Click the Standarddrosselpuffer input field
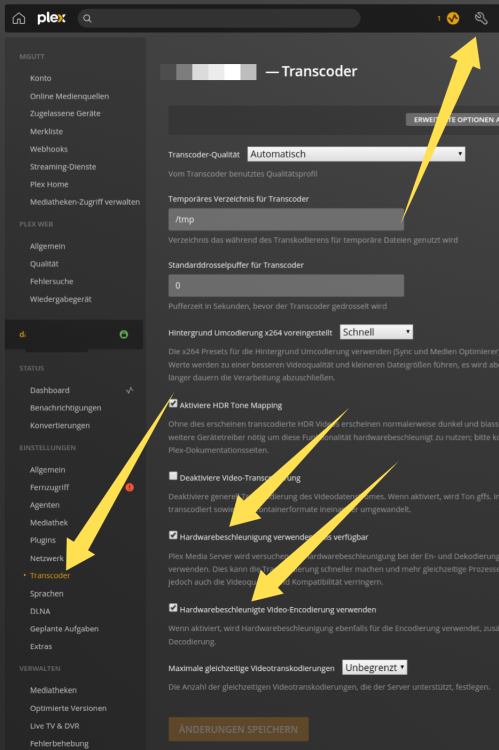Screen dimensions: 499x750 (x=286, y=286)
